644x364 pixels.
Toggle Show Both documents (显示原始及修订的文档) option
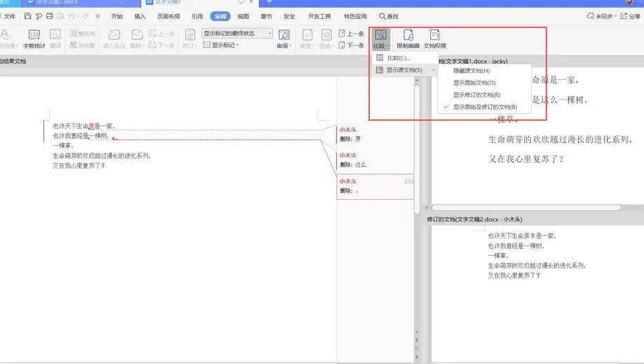point(485,107)
